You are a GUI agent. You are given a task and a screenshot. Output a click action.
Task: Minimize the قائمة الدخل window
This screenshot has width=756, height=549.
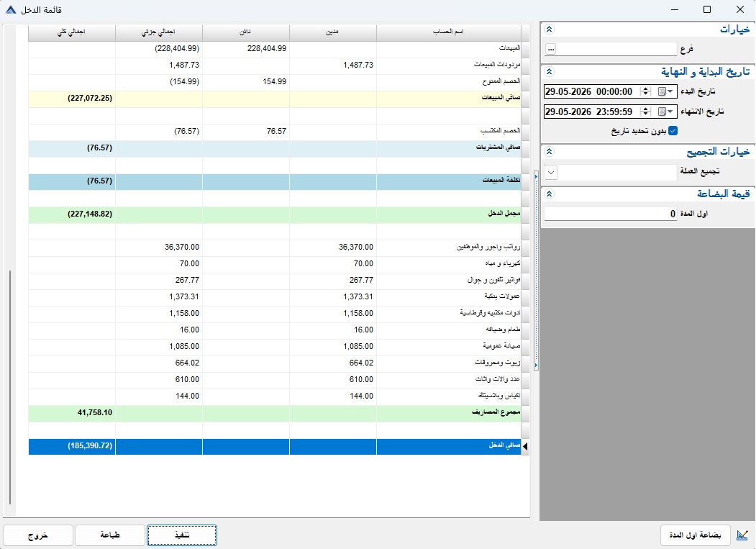pyautogui.click(x=675, y=9)
